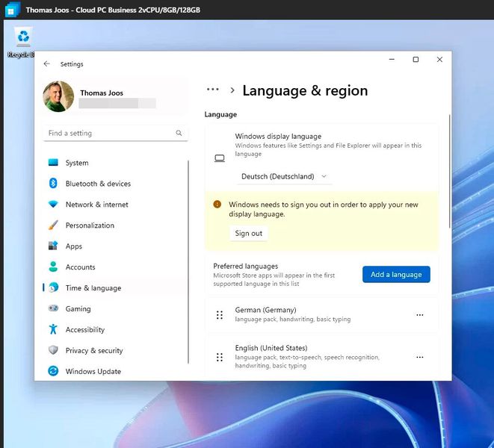Click the German (Germany) language row text
The image size is (494, 448).
[x=265, y=310]
